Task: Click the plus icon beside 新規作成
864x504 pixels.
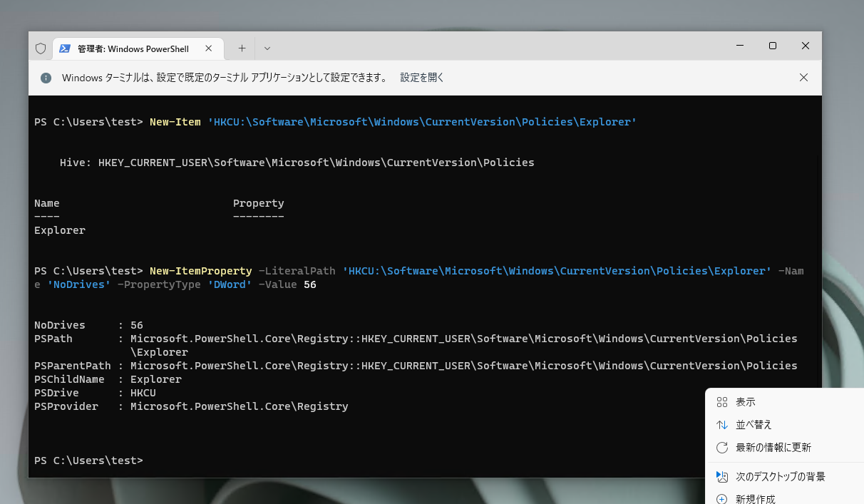Action: pos(721,499)
